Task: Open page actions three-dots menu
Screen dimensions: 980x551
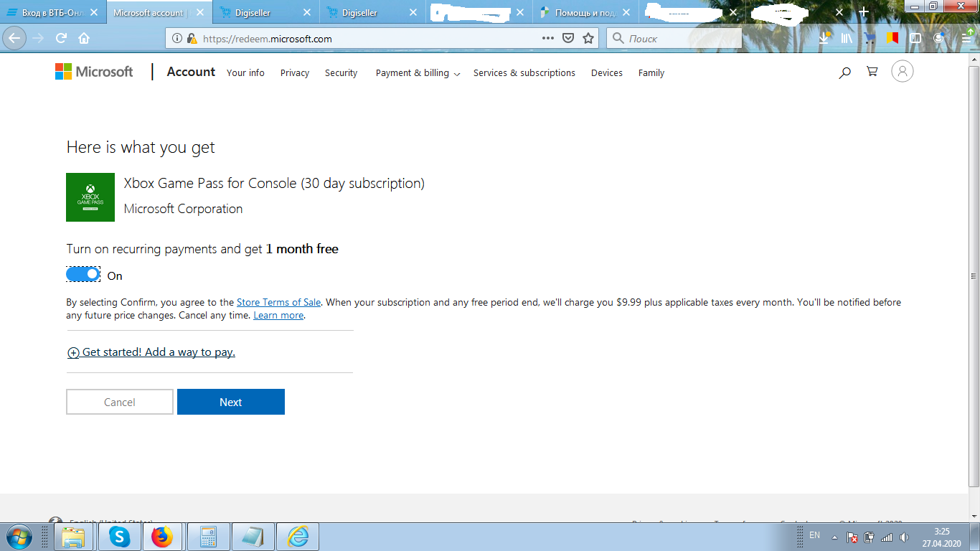Action: coord(547,39)
